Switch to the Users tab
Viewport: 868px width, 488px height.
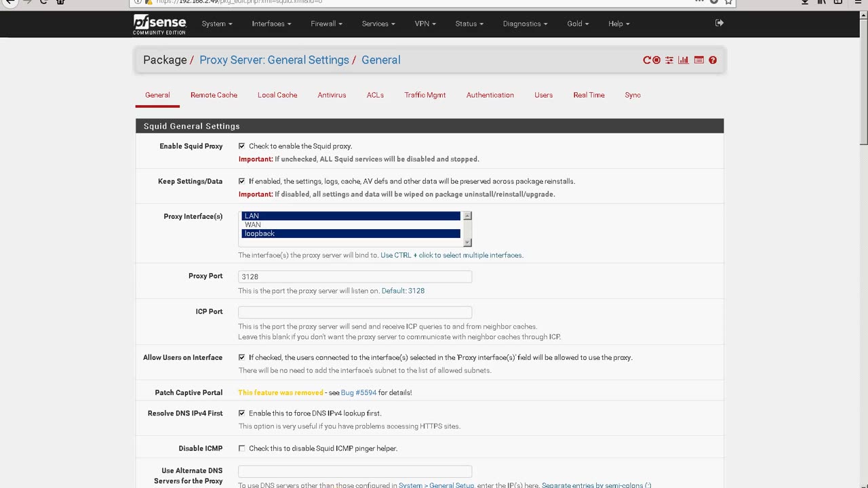tap(543, 95)
